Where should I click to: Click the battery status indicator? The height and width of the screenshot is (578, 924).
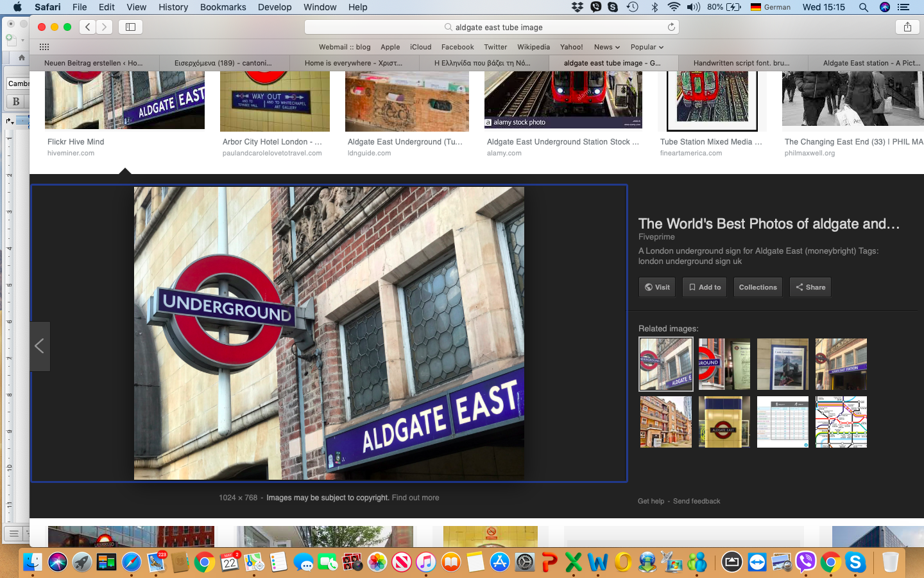[x=724, y=7]
